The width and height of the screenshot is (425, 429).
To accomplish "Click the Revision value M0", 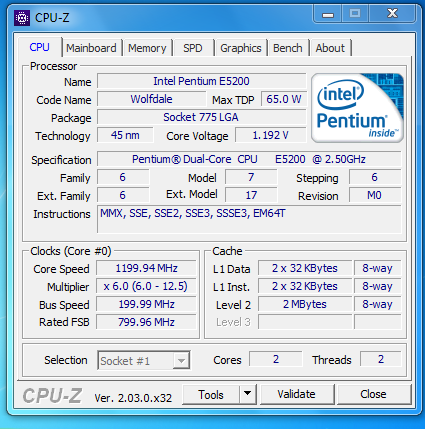I will click(x=375, y=195).
